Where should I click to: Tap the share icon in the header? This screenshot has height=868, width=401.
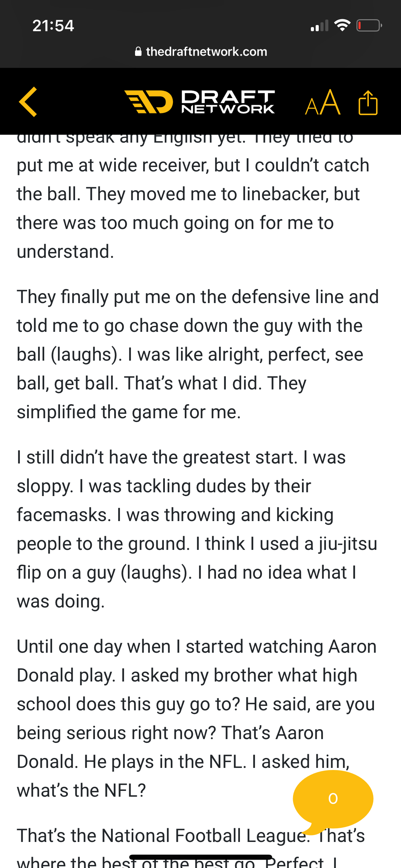coord(368,103)
